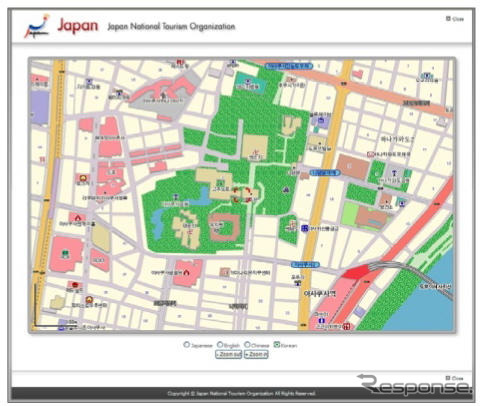Click the purple pagoda icon in the green park
Screen dimensions: 484x406
[285, 190]
